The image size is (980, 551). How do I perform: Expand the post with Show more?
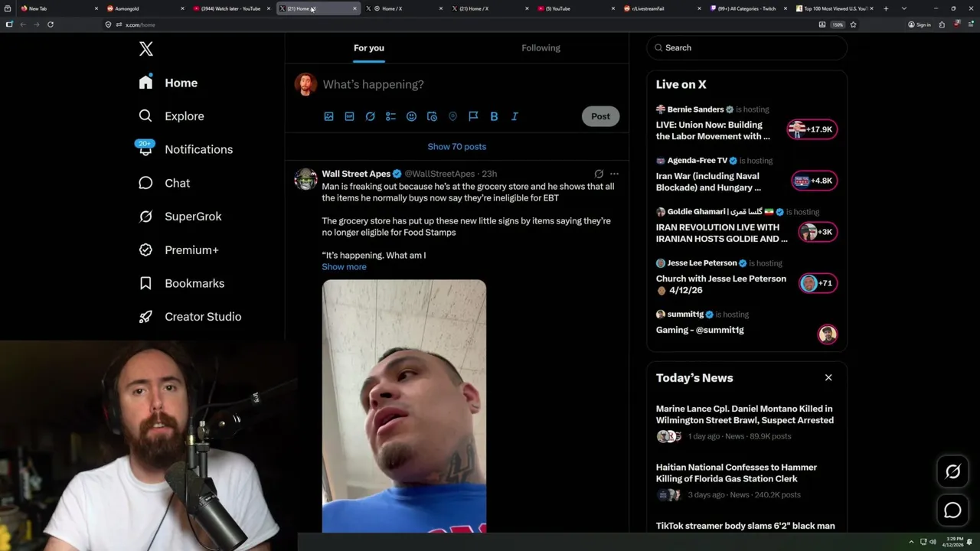344,266
